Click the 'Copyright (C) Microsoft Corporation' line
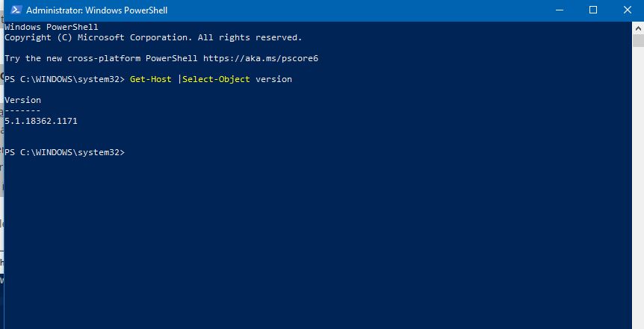Screen dimensions: 644x329 (x=153, y=37)
